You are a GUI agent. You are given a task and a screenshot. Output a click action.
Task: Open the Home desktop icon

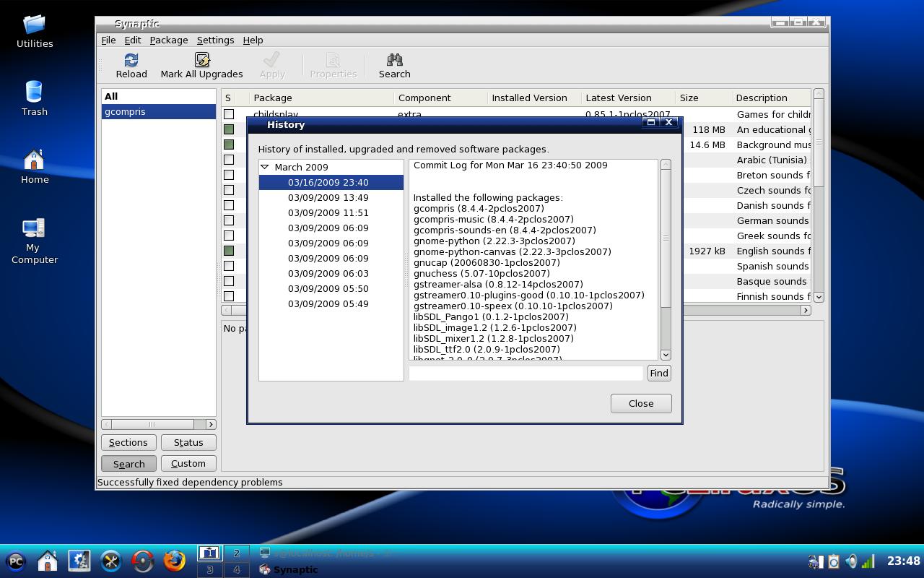click(34, 160)
